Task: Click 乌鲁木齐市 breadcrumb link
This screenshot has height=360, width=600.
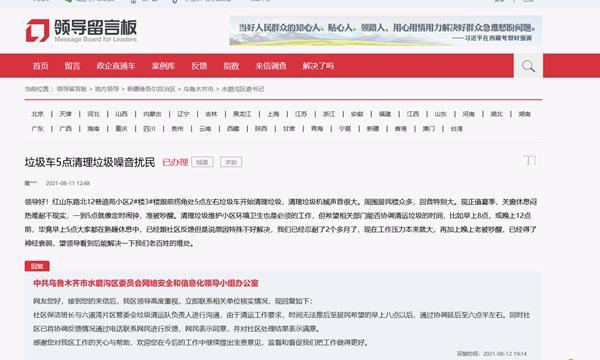Action: click(x=198, y=89)
